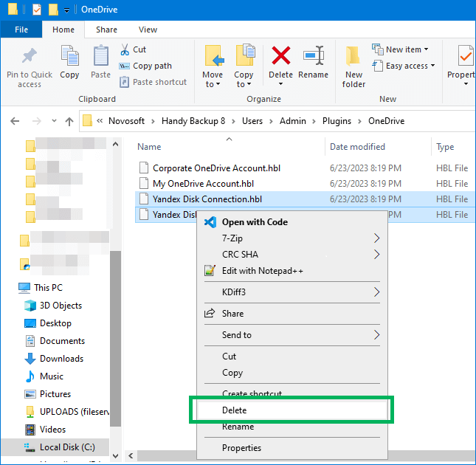
Task: Create a New folder from ribbon
Action: pos(353,66)
